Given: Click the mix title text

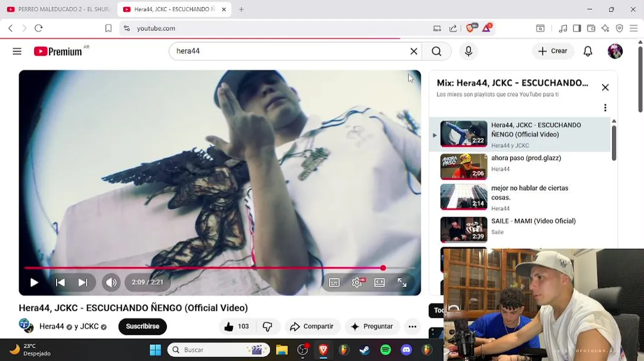Looking at the screenshot, I should tap(513, 83).
